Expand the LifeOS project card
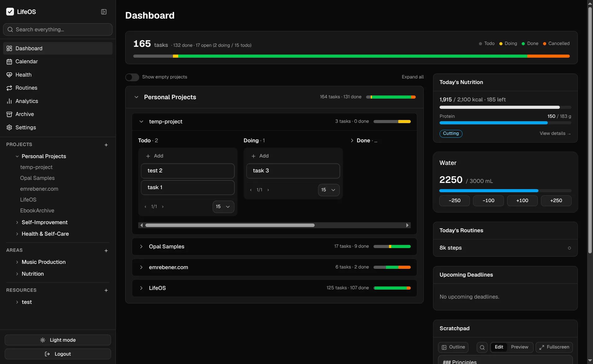 (141, 288)
